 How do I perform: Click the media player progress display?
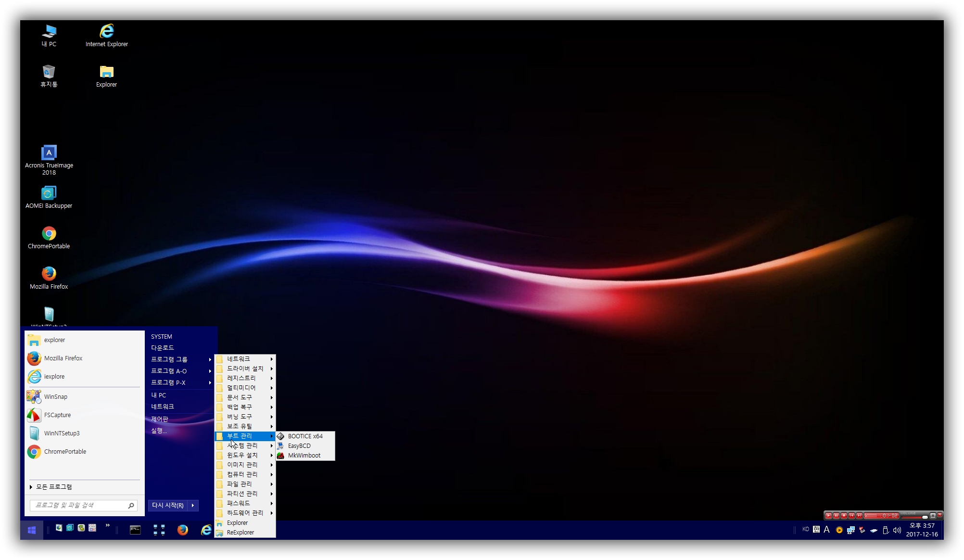pos(882,516)
